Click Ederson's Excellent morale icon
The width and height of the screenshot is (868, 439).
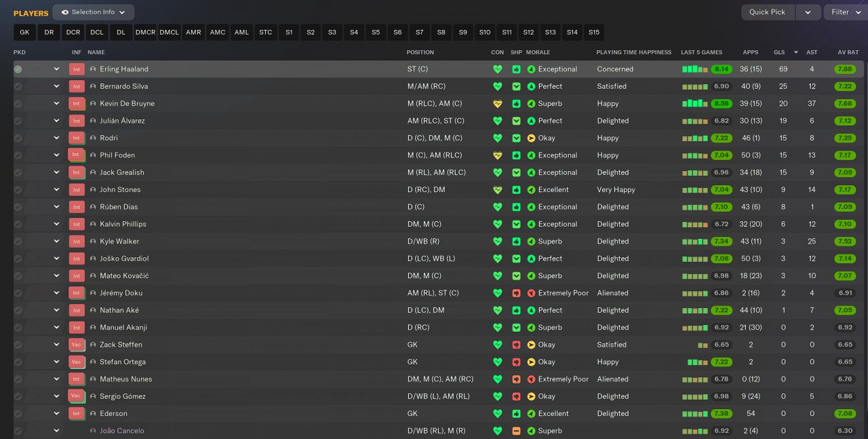[x=532, y=413]
